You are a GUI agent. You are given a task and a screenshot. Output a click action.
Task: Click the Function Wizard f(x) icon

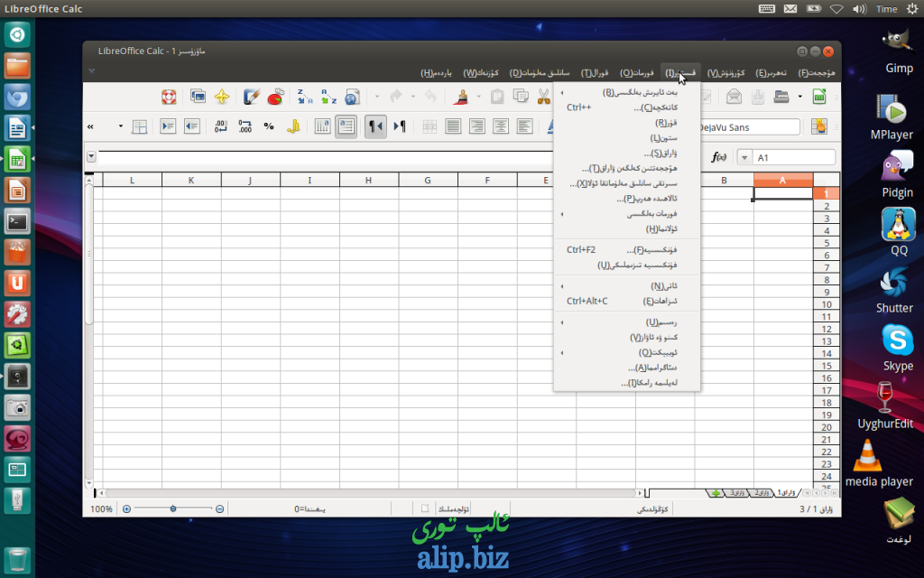pos(718,157)
